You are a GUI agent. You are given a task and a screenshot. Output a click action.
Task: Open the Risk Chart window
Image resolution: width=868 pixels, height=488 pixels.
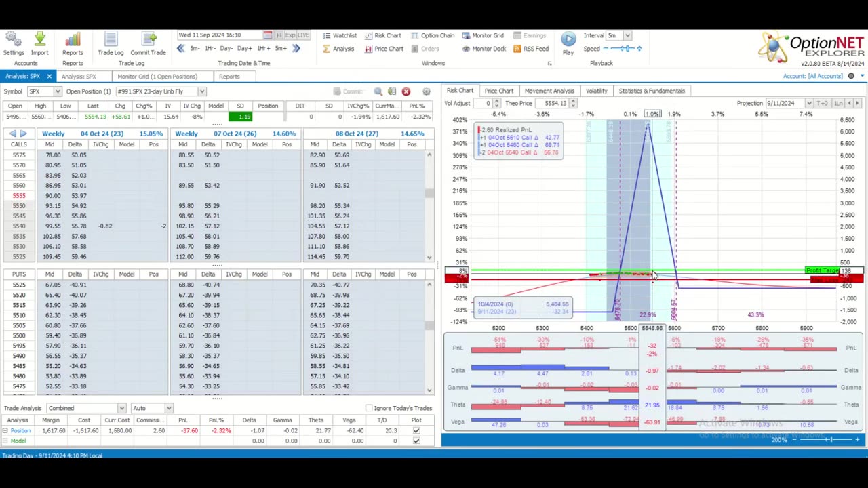coord(382,35)
